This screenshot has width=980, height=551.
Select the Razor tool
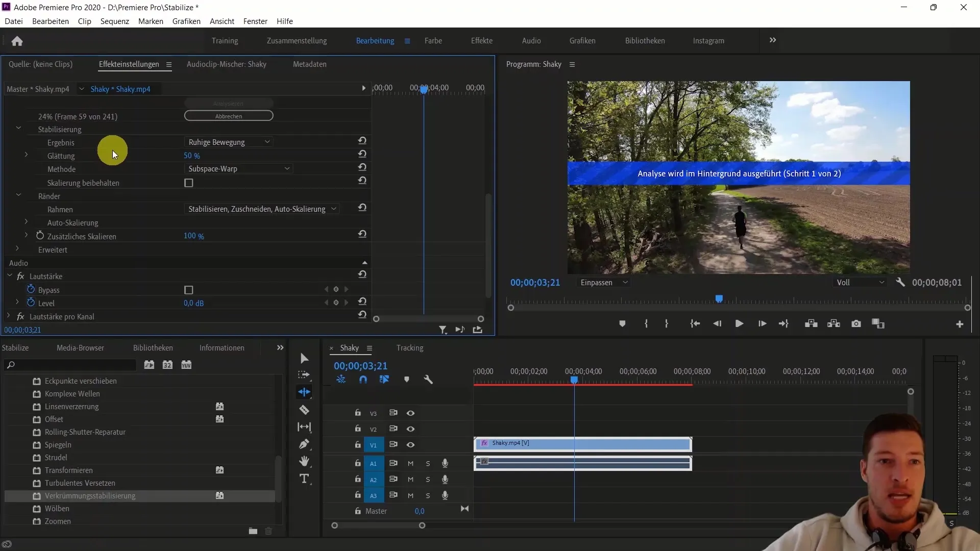(x=304, y=410)
